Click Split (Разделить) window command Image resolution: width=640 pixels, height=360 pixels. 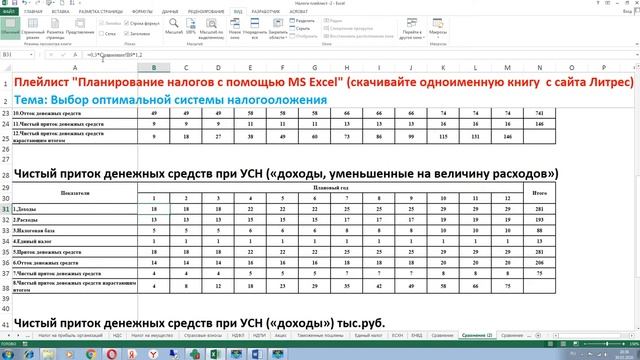(302, 20)
